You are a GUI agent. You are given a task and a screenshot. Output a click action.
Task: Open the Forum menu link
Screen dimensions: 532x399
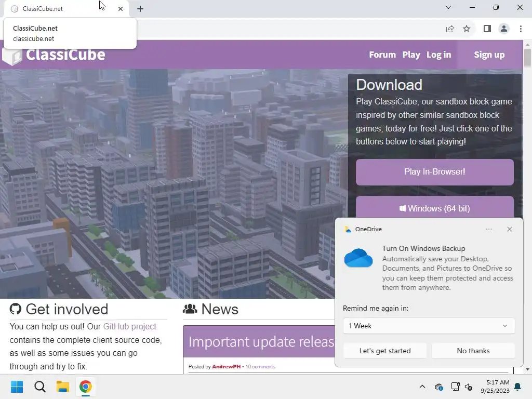[382, 55]
